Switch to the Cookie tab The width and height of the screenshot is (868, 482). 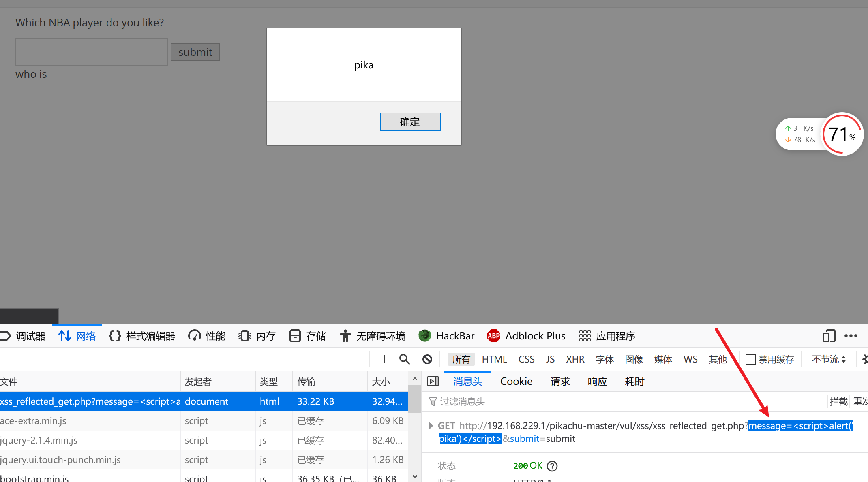tap(516, 381)
